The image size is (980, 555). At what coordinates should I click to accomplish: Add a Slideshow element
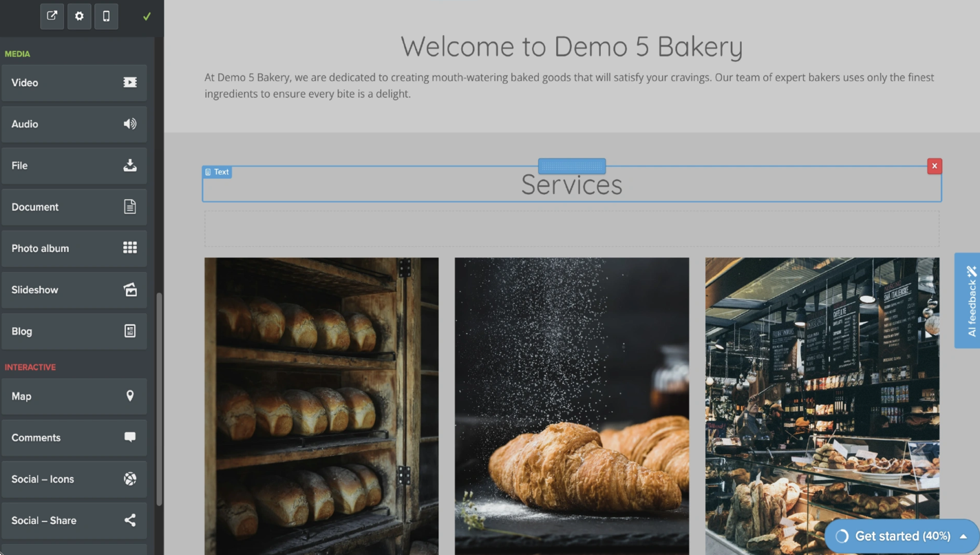pos(74,289)
